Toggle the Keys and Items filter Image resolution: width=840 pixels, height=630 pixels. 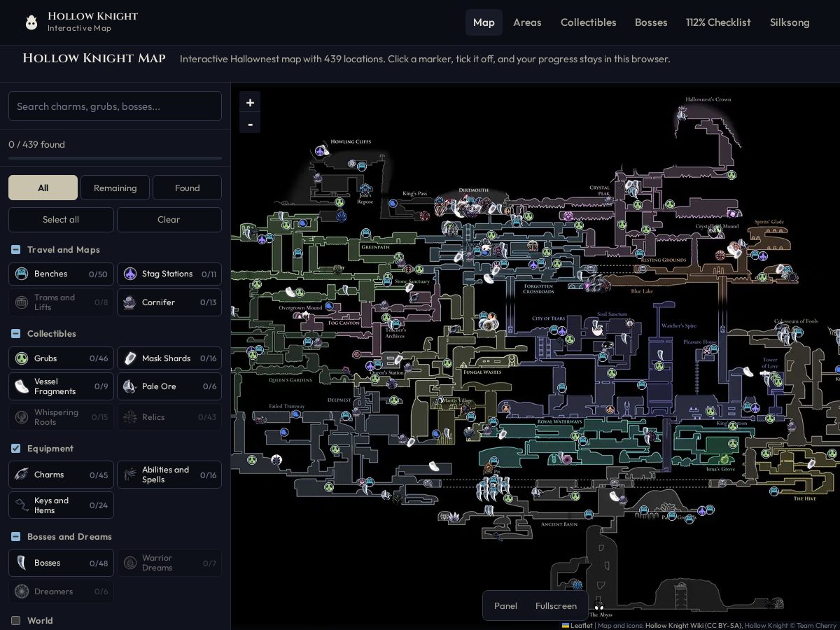tap(61, 505)
